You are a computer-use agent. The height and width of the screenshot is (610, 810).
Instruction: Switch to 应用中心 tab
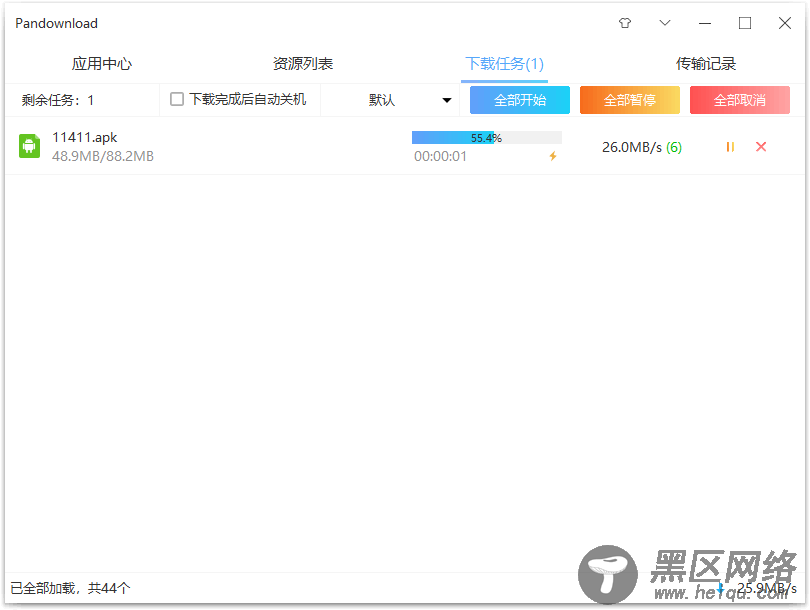(102, 64)
